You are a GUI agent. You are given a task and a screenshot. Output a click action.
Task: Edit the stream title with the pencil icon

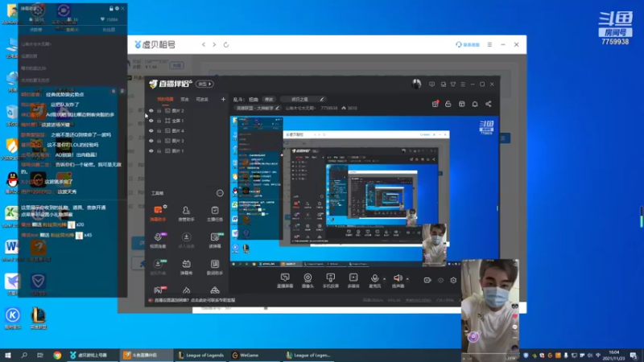(322, 99)
